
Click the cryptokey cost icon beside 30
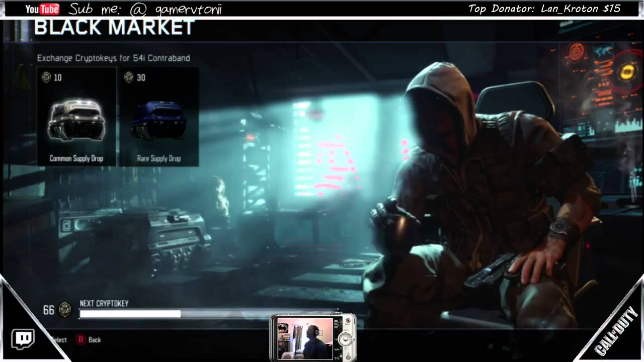coord(128,77)
